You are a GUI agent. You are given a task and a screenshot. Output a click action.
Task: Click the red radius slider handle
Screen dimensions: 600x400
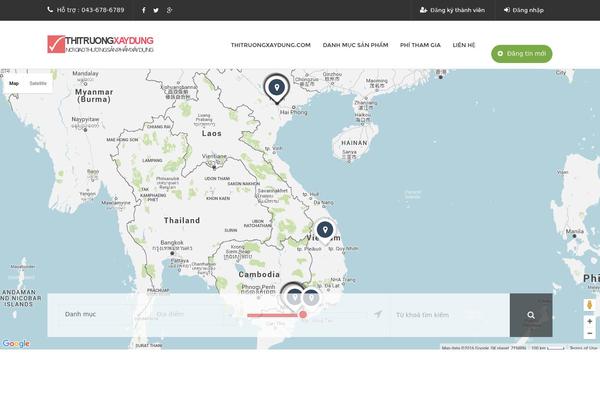(303, 315)
